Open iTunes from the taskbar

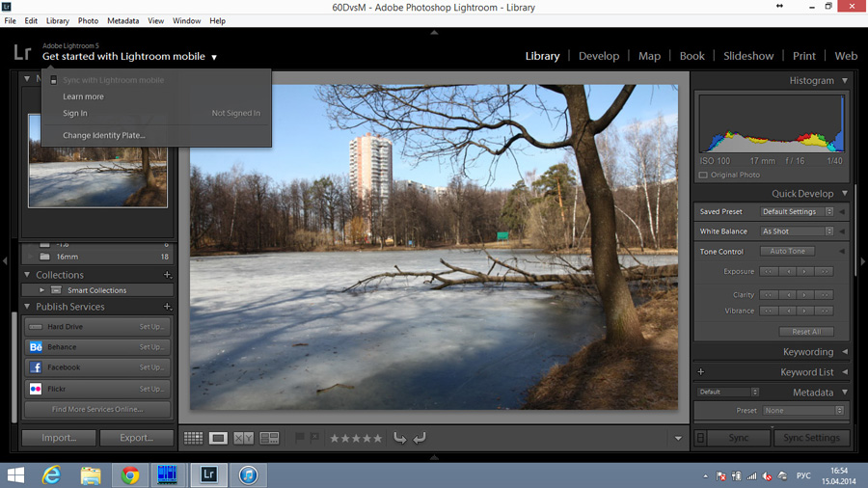click(x=248, y=474)
